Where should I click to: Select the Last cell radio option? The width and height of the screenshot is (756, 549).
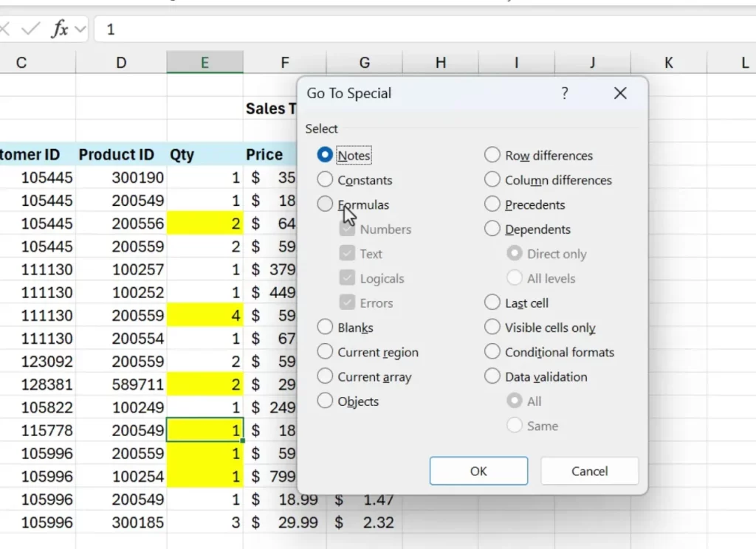[492, 303]
